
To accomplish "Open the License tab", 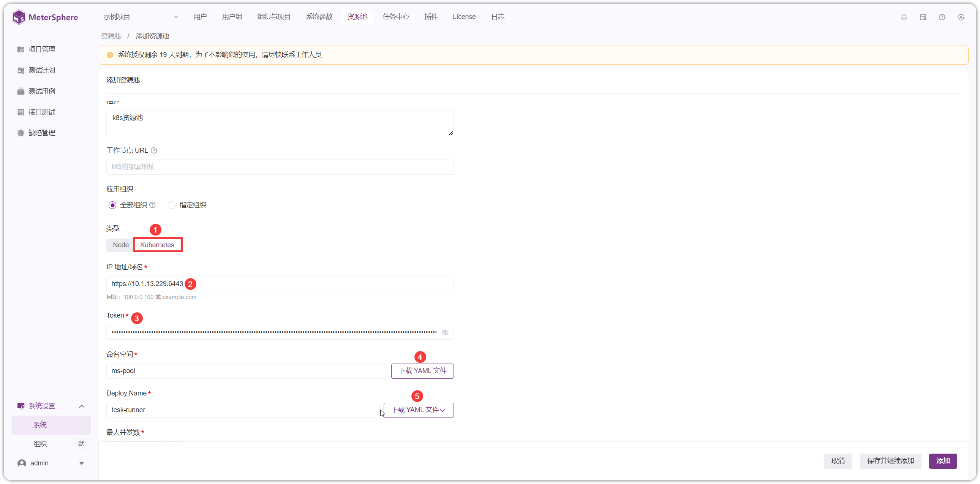I will click(464, 17).
